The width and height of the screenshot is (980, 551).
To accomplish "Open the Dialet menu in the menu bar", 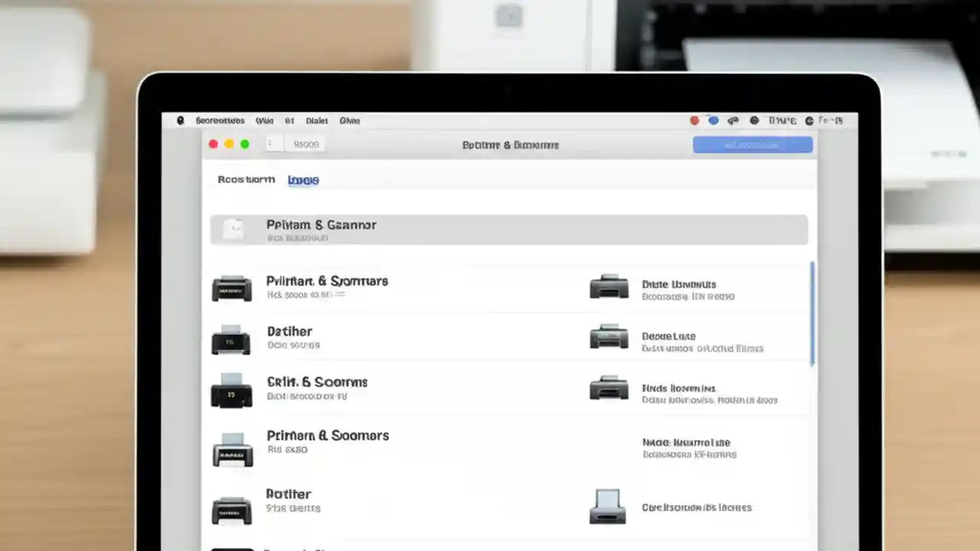I will [x=316, y=120].
